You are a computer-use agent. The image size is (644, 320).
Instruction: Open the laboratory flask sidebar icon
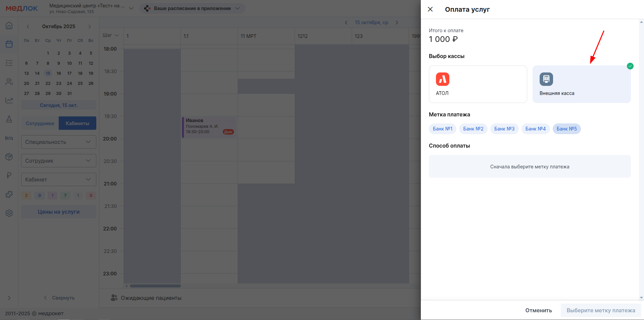point(9,119)
